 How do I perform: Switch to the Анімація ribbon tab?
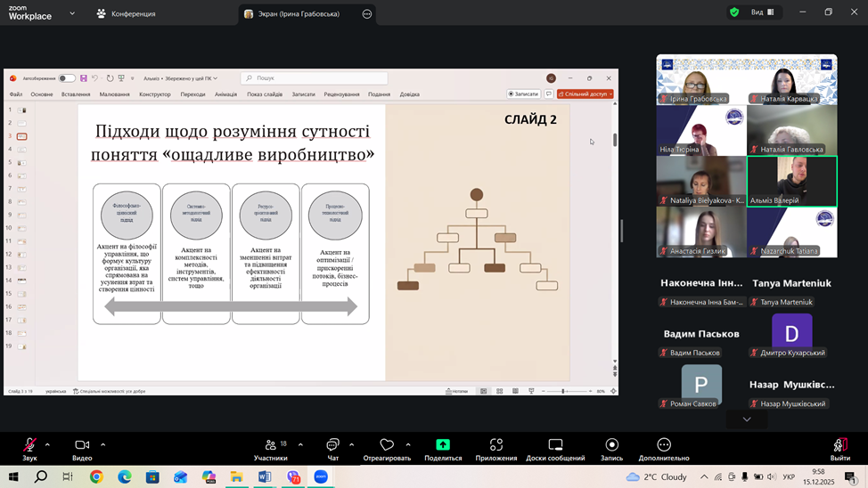225,94
